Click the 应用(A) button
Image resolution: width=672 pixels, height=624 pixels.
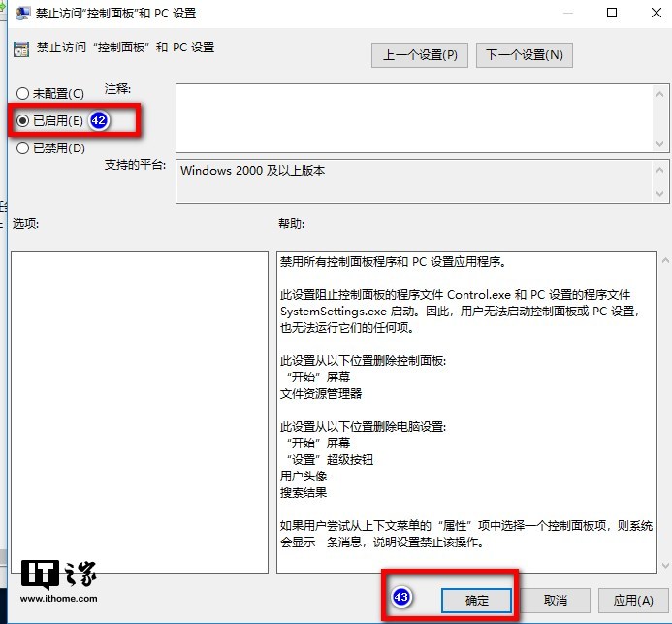tap(633, 600)
